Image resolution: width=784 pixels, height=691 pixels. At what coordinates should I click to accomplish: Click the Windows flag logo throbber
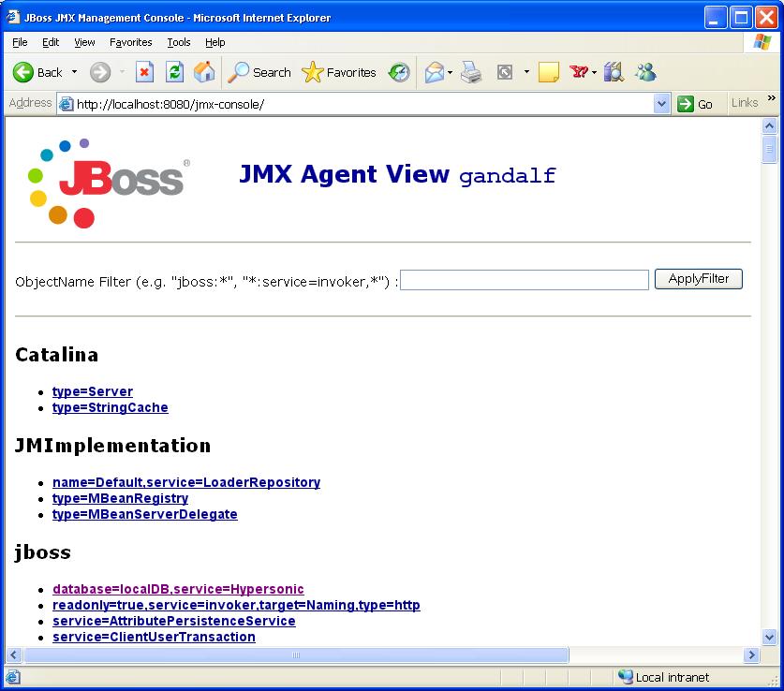pyautogui.click(x=762, y=42)
